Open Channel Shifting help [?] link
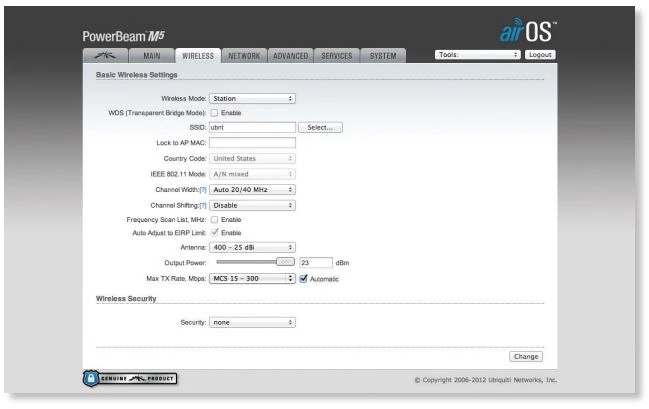The width and height of the screenshot is (649, 409). 203,204
